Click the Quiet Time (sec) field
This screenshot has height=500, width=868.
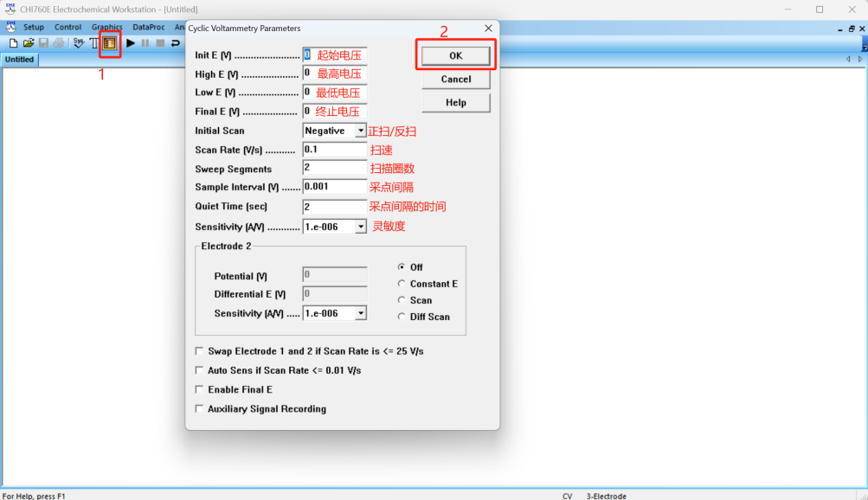[334, 207]
